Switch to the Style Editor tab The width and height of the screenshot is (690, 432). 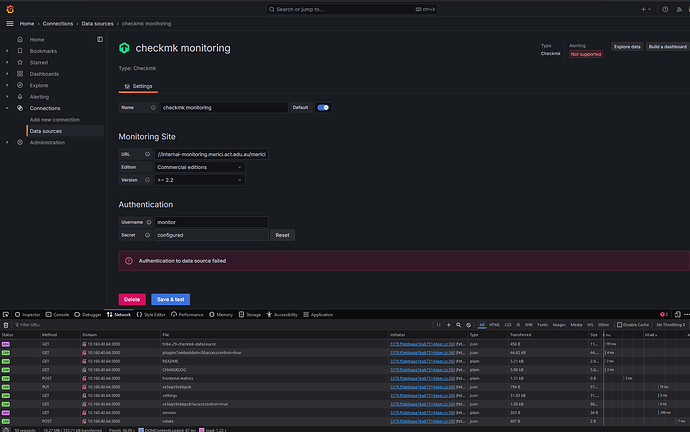click(x=151, y=315)
